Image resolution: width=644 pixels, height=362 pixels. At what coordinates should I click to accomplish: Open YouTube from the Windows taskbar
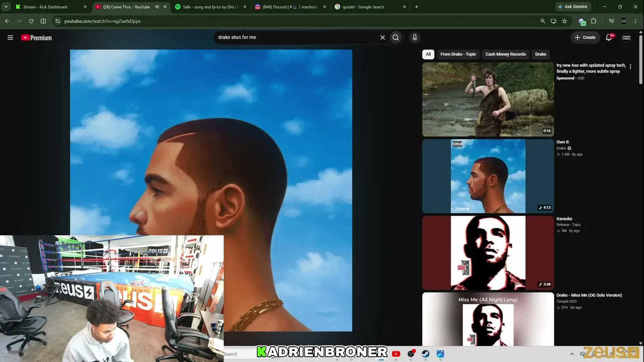pos(396,354)
